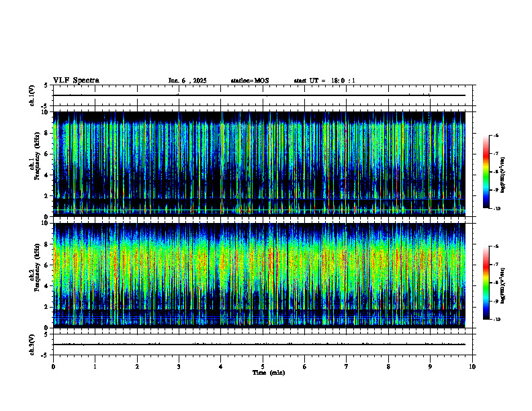The image size is (532, 411).
Task: Click time axis tick label "8"
Action: tap(388, 367)
